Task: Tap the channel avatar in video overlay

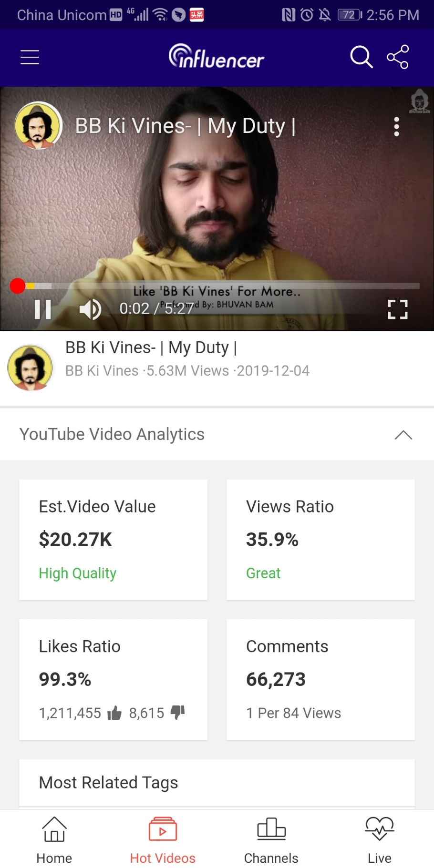Action: pos(39,126)
